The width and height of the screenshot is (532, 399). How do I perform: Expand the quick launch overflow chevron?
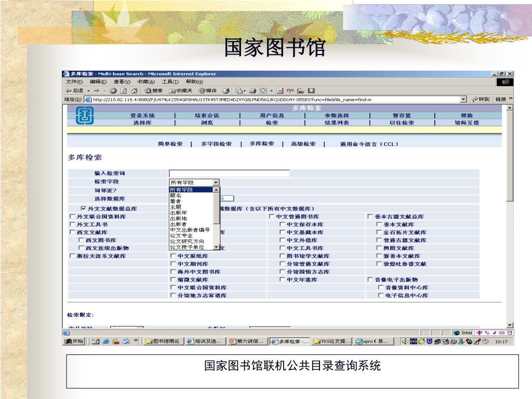pos(136,341)
